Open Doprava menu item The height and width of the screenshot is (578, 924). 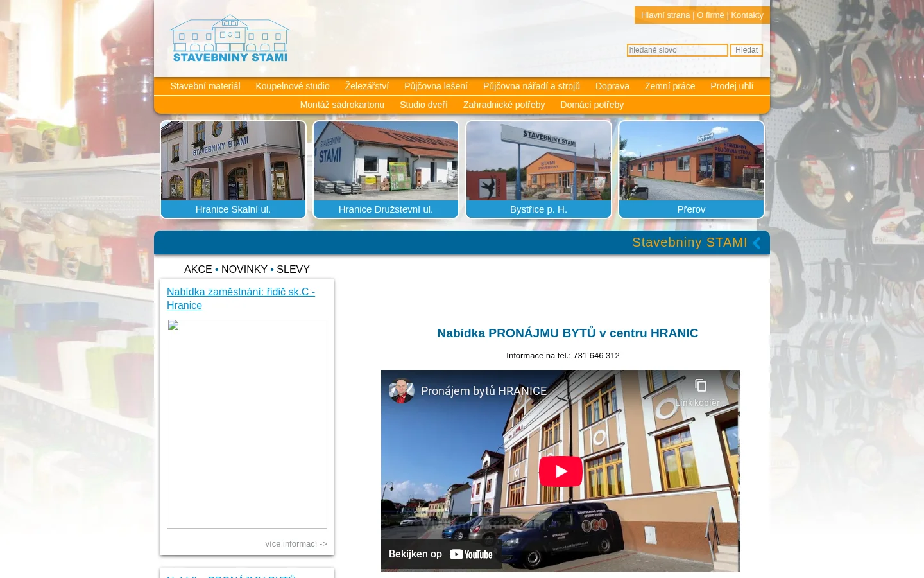[612, 86]
